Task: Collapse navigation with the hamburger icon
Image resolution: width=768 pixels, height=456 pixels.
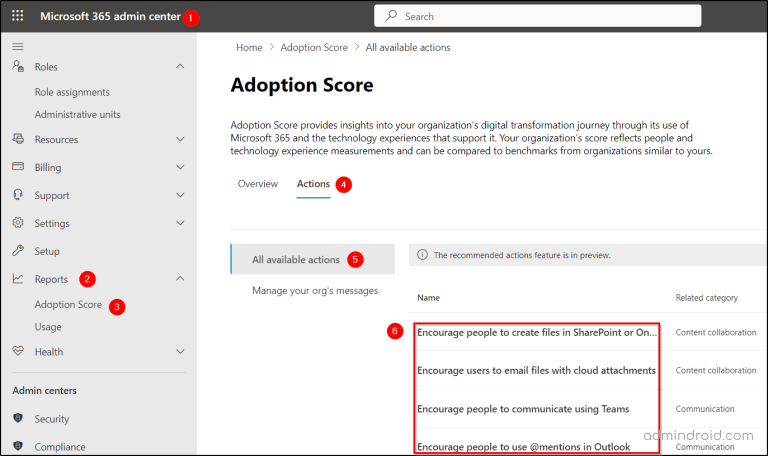Action: (18, 47)
